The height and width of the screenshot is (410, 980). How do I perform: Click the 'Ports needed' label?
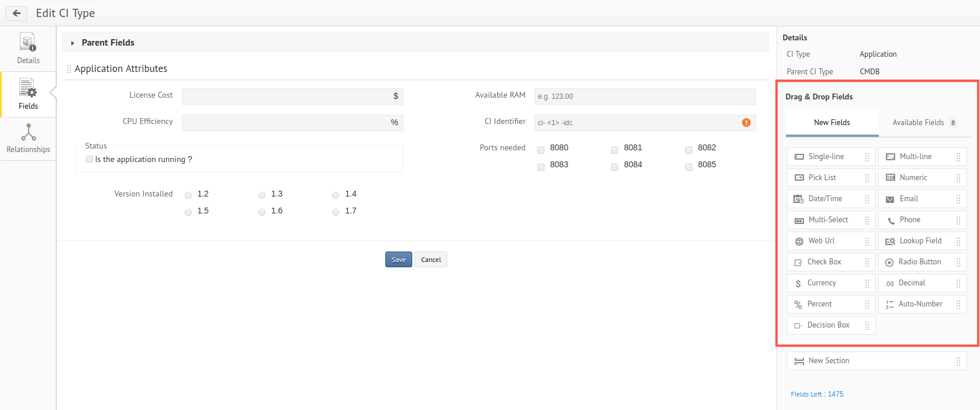pos(502,147)
